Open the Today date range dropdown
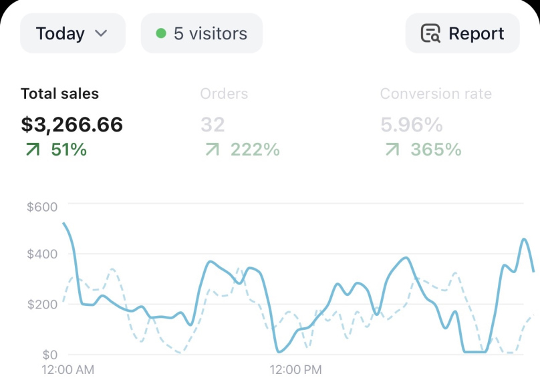 [73, 33]
